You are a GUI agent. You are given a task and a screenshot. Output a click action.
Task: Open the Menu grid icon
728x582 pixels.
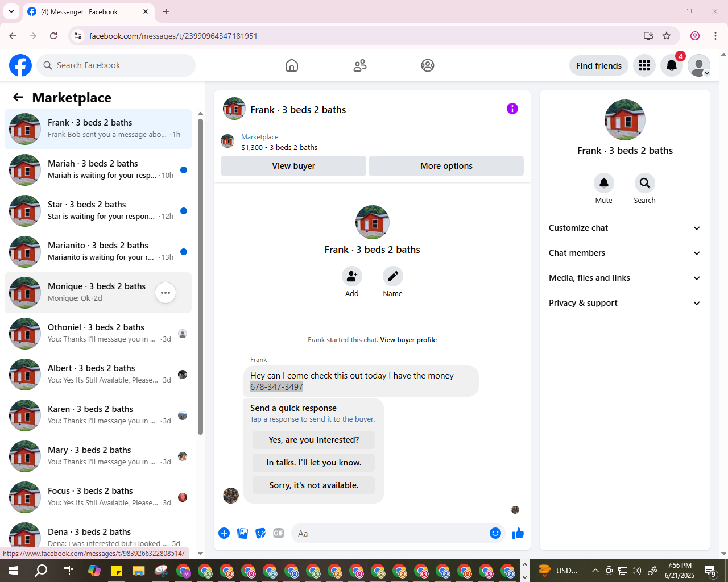[644, 65]
